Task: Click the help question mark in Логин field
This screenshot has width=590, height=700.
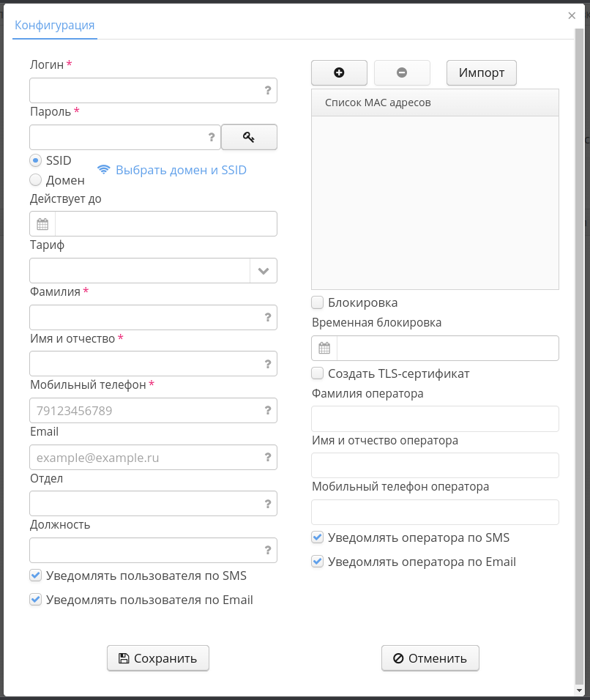Action: click(x=268, y=91)
